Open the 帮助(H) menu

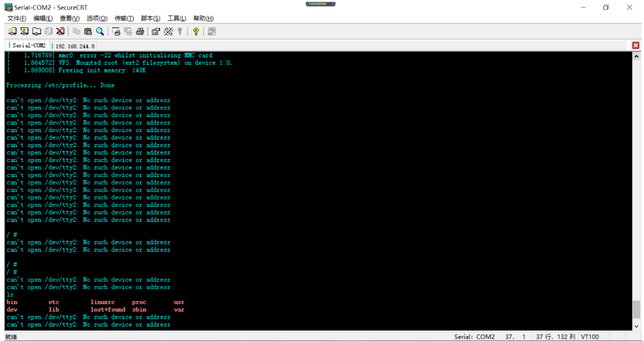203,18
